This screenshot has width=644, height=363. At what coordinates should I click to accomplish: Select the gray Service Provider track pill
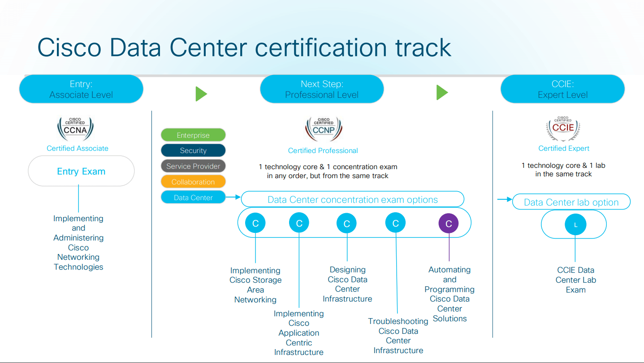click(193, 166)
